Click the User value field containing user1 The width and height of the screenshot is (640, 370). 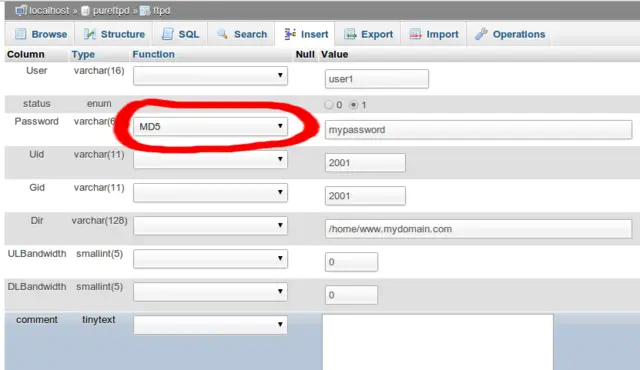point(377,79)
